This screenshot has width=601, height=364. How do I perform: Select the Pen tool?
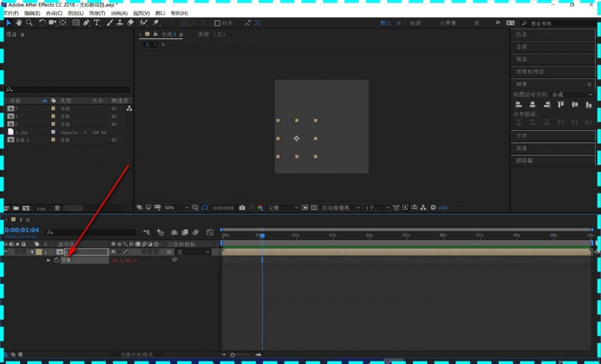86,23
